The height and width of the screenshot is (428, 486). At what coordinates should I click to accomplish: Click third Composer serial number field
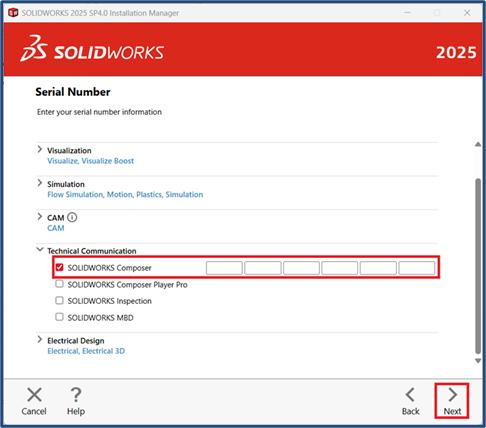(301, 268)
